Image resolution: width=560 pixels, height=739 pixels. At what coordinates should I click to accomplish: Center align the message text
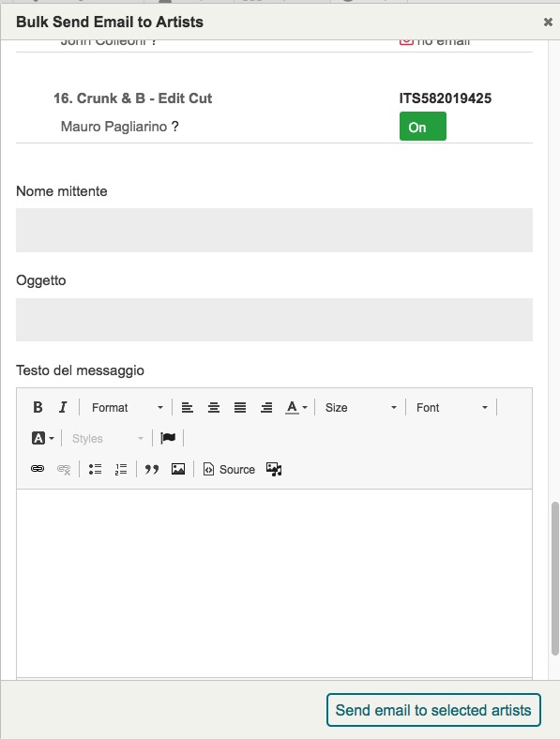[214, 407]
